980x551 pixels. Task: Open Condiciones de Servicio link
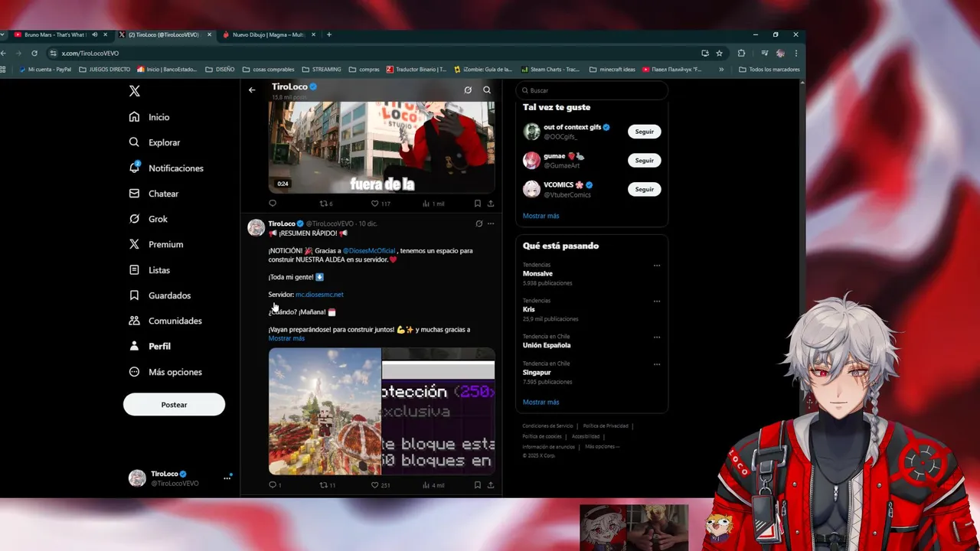click(x=547, y=426)
